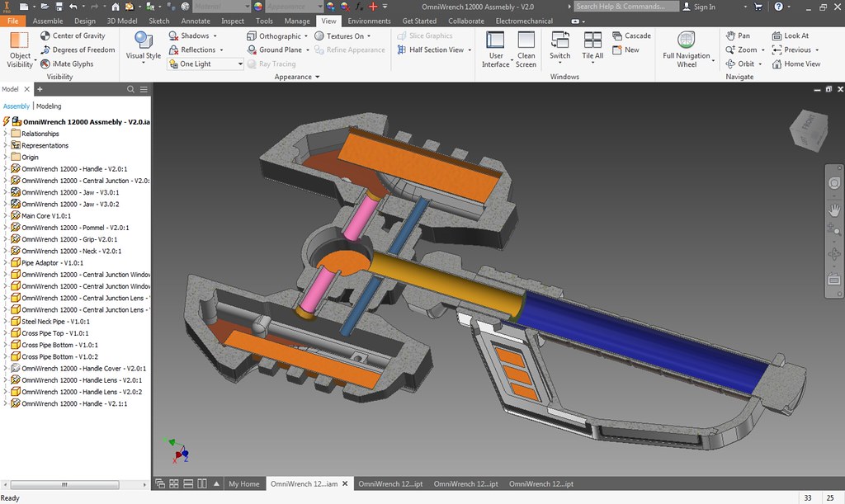Click Tile All windows
The image size is (845, 504).
click(592, 46)
